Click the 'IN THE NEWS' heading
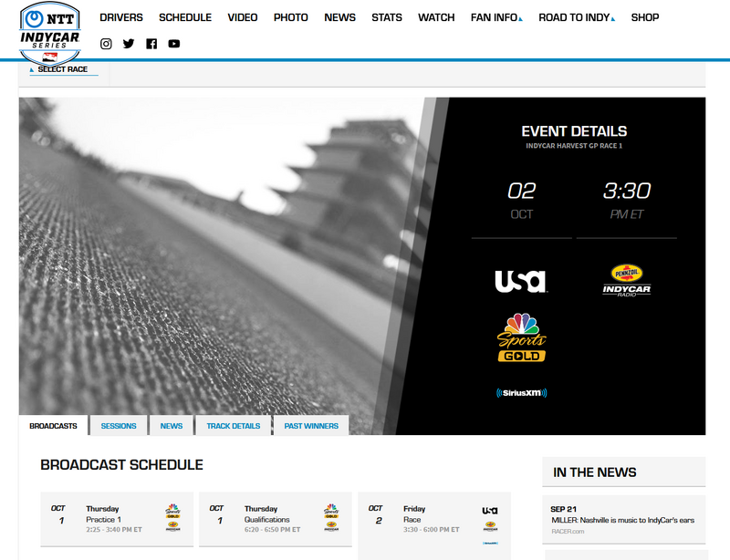Screen dimensions: 730x560 (x=595, y=472)
